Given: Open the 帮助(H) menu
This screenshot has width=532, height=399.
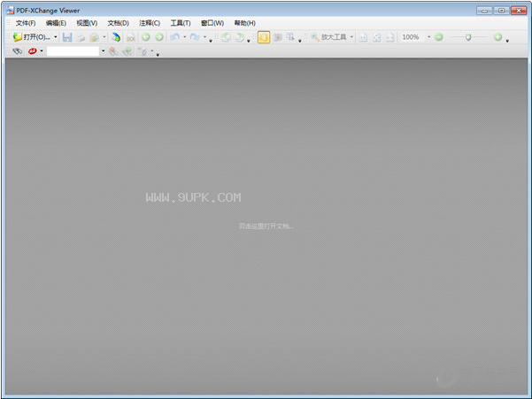Looking at the screenshot, I should (x=244, y=23).
